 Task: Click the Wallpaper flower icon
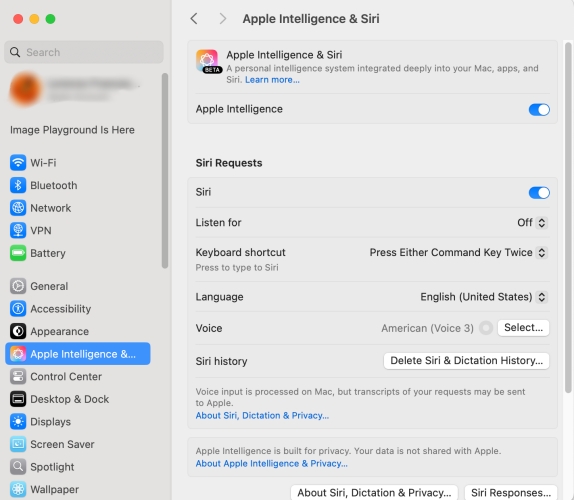click(18, 489)
